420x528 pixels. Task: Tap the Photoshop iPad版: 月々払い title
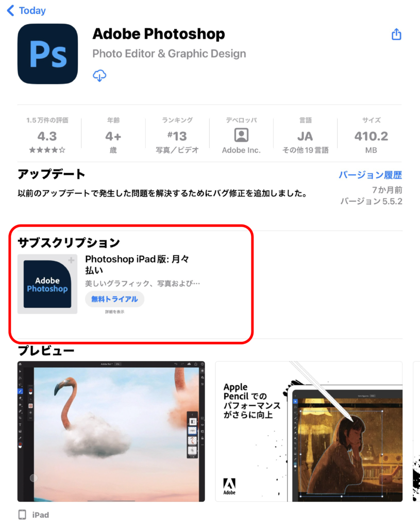[137, 265]
